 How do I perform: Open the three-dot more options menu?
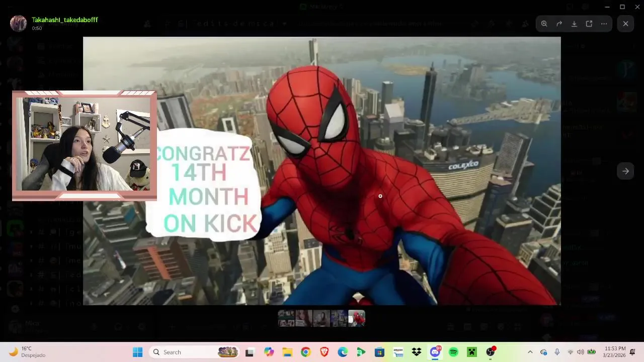click(x=604, y=24)
